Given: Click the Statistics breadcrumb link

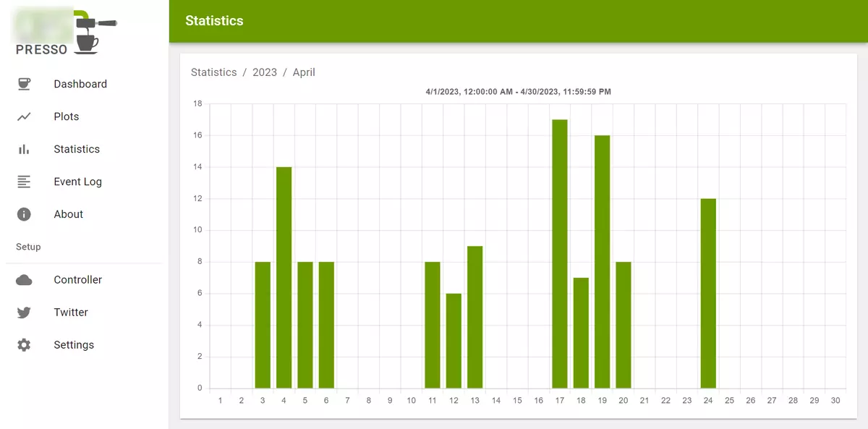Looking at the screenshot, I should pos(213,72).
